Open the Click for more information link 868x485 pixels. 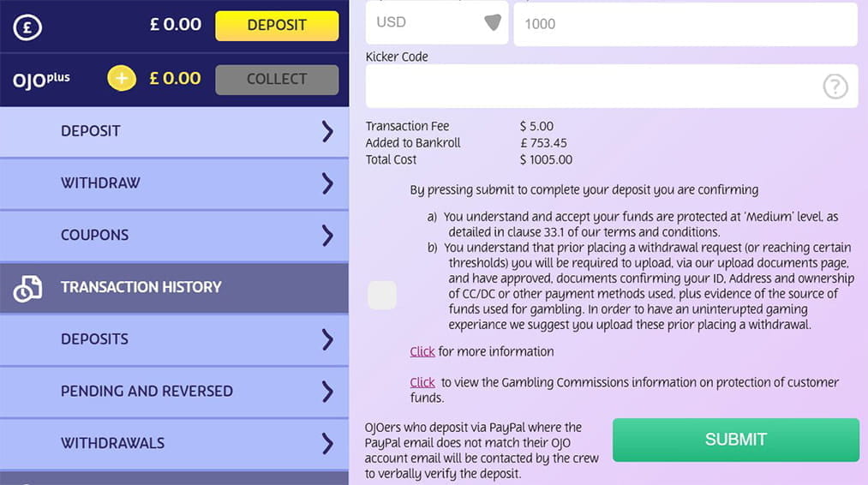click(x=422, y=351)
